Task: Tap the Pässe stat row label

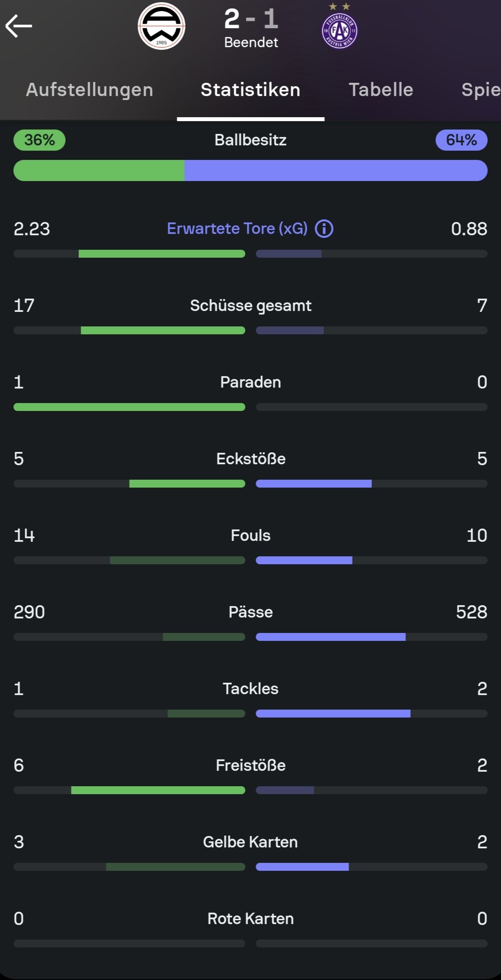Action: tap(250, 612)
